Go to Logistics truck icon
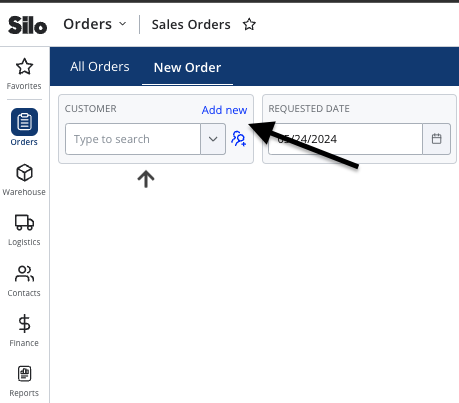The height and width of the screenshot is (403, 459). pyautogui.click(x=24, y=222)
